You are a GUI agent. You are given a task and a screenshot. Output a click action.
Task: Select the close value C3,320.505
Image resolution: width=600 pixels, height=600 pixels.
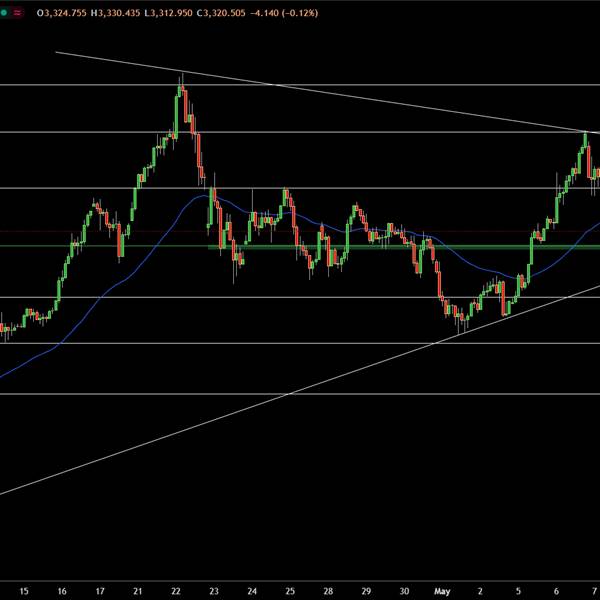pos(221,13)
